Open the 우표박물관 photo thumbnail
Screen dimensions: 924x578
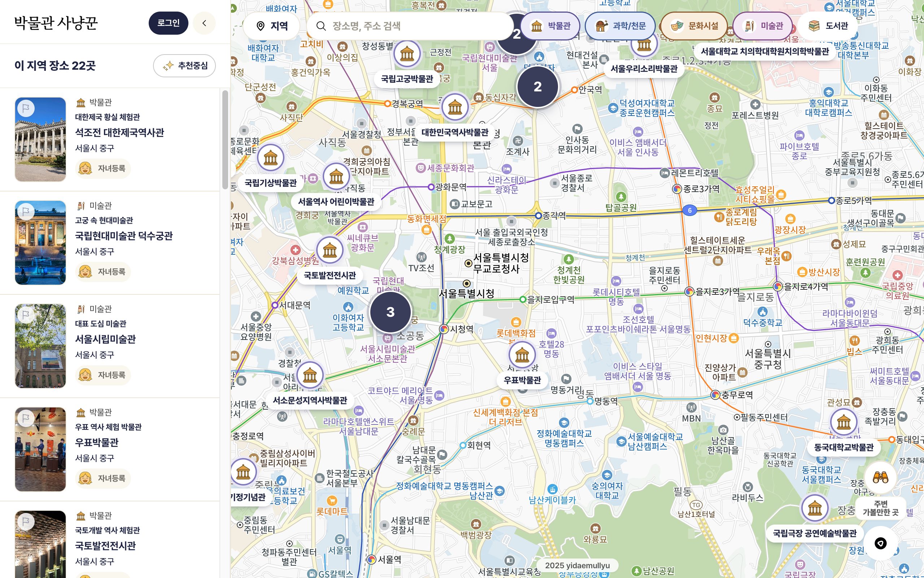tap(40, 449)
